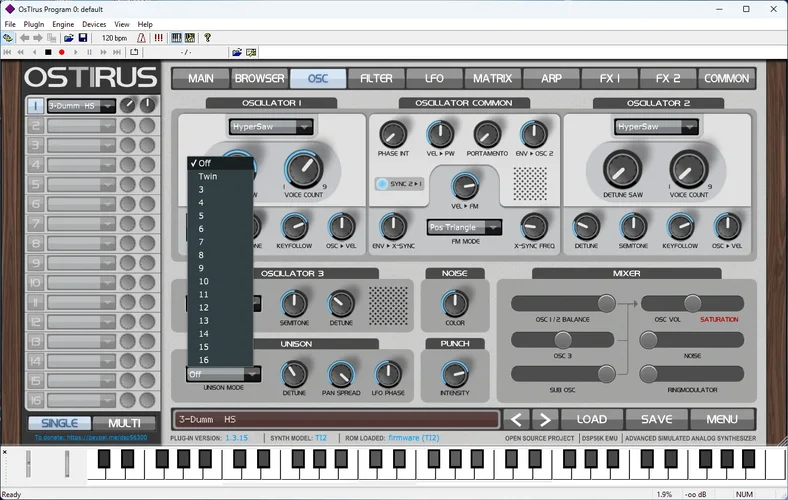Switch to SINGLE mode
Viewport: 788px width, 500px height.
(58, 423)
